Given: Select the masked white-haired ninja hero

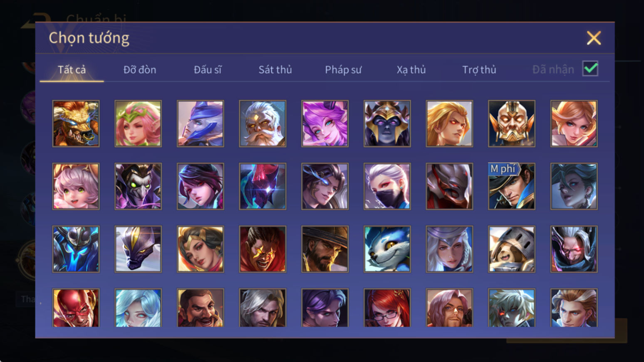Looking at the screenshot, I should pos(387,186).
